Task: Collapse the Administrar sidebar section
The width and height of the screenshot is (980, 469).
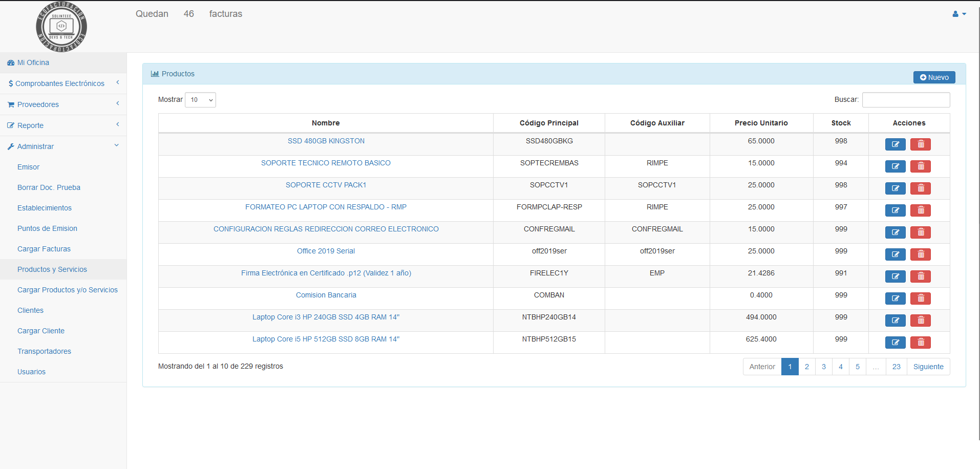Action: (x=63, y=146)
